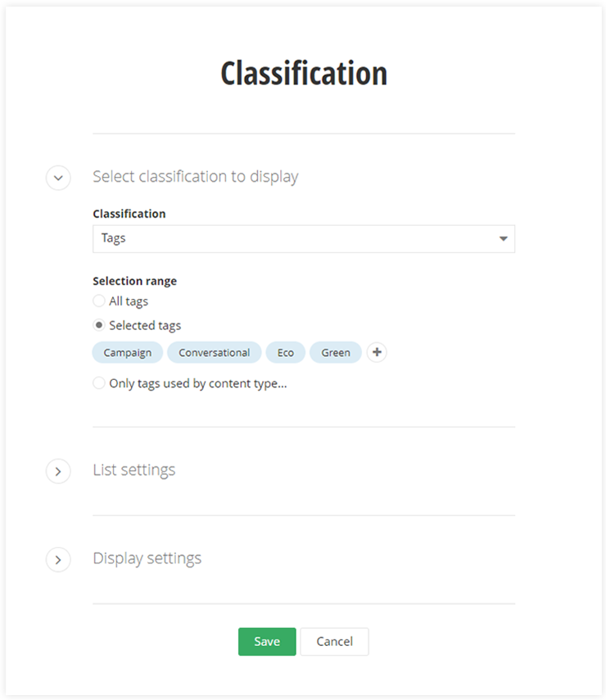Add a tag with the plus icon
The width and height of the screenshot is (606, 700).
377,353
